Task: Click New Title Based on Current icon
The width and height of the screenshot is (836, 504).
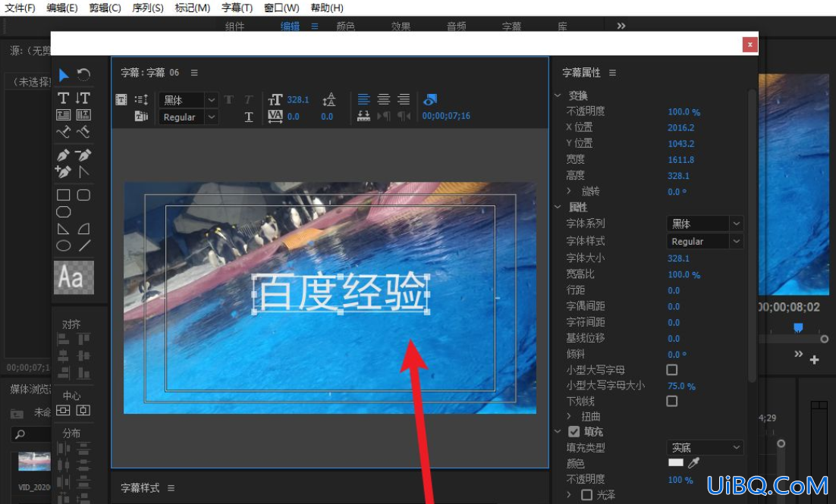Action: [121, 99]
